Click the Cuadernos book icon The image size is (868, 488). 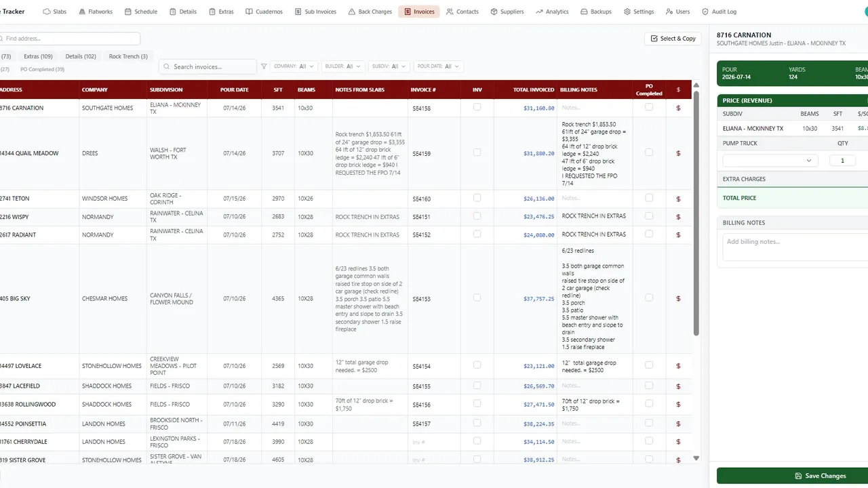click(x=249, y=12)
